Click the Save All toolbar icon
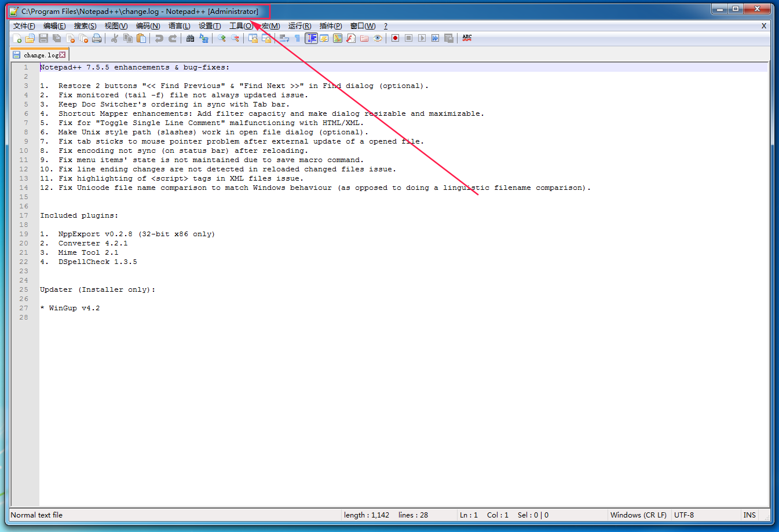Screen dimensions: 779x532 57,38
